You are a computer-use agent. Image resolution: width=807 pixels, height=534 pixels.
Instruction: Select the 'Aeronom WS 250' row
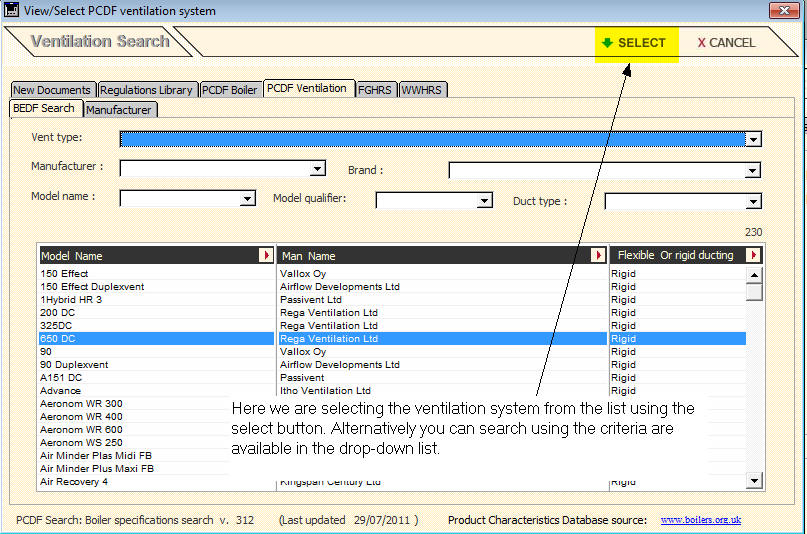pyautogui.click(x=134, y=443)
